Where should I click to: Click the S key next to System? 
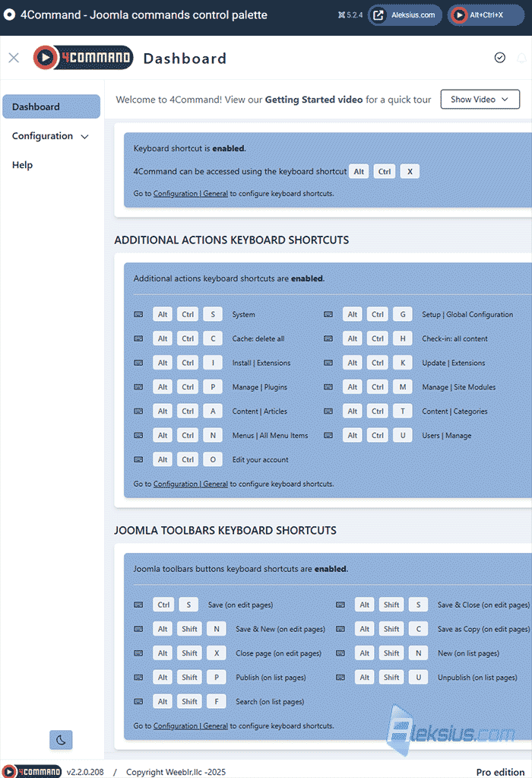[213, 315]
